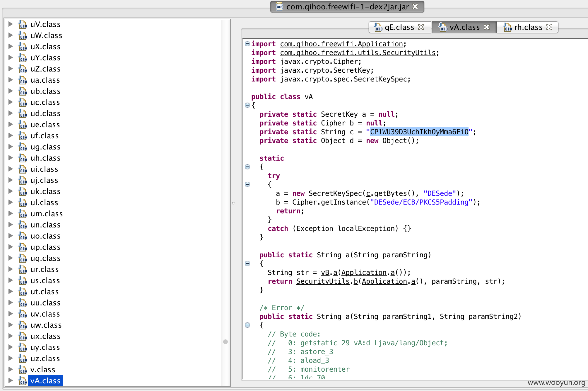Collapse the try block fold marker
The height and width of the screenshot is (391, 588).
[x=247, y=184]
